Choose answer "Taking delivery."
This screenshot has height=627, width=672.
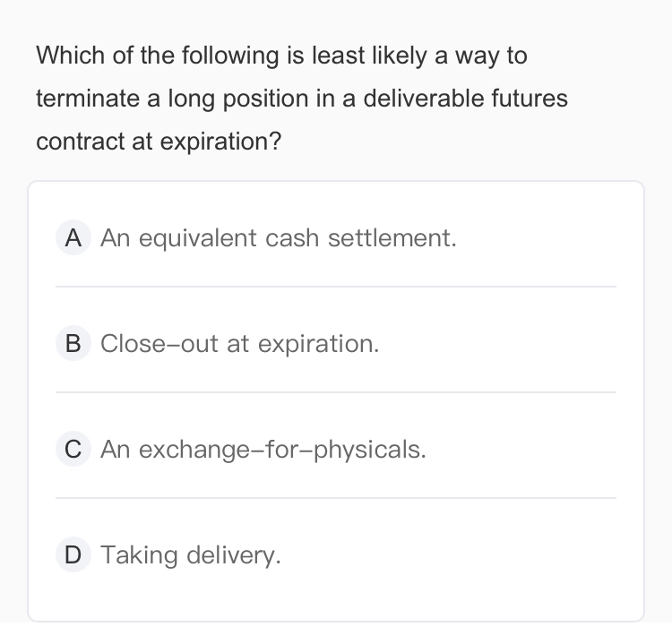[191, 555]
